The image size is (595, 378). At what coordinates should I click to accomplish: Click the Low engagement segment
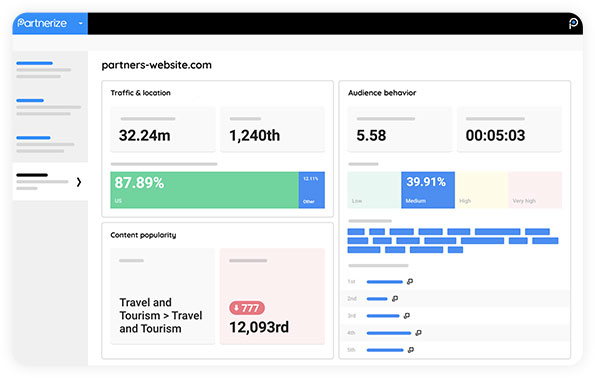click(x=374, y=190)
